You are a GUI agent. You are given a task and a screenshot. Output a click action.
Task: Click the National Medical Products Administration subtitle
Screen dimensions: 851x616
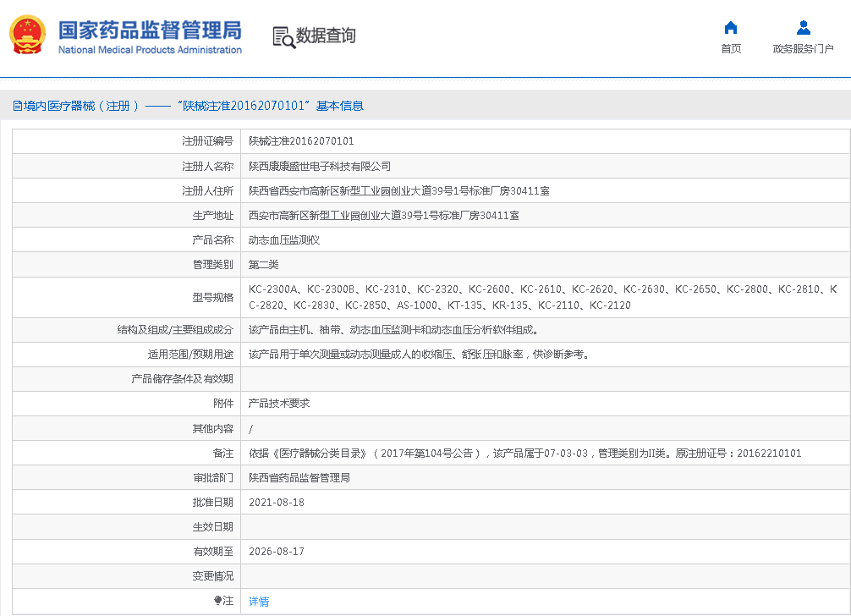tap(150, 50)
